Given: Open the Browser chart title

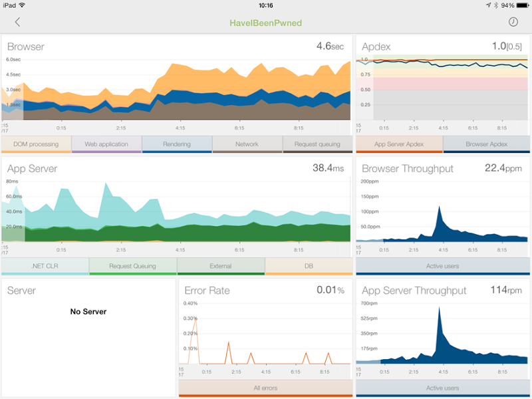Looking at the screenshot, I should pyautogui.click(x=26, y=47).
